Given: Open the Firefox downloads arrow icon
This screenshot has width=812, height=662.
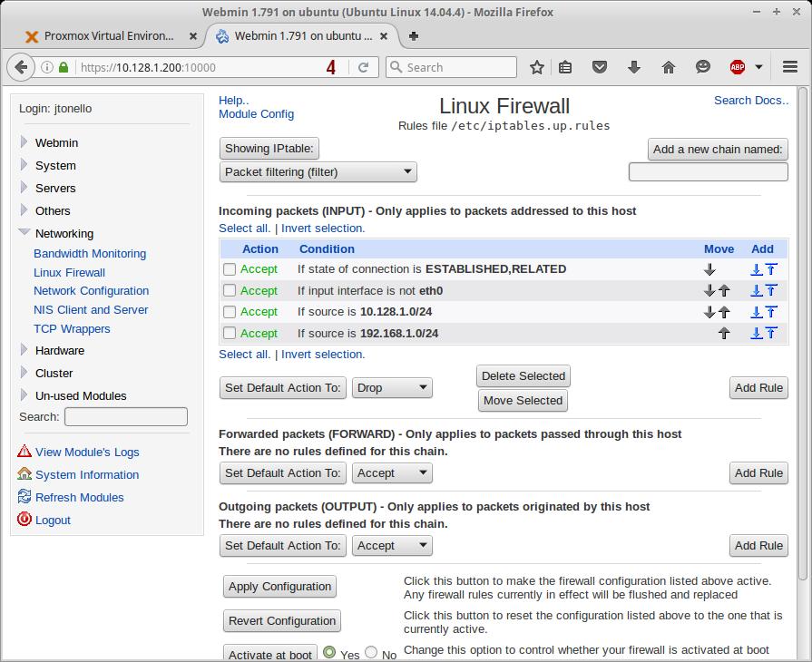Looking at the screenshot, I should [x=634, y=67].
